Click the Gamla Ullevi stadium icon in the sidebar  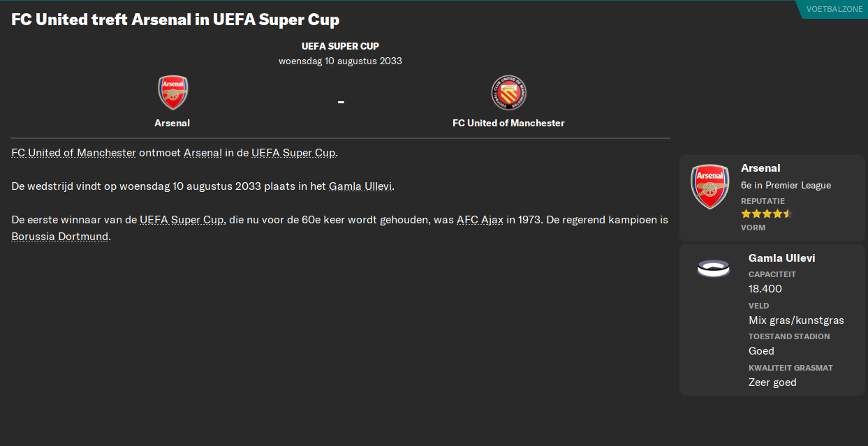[712, 269]
